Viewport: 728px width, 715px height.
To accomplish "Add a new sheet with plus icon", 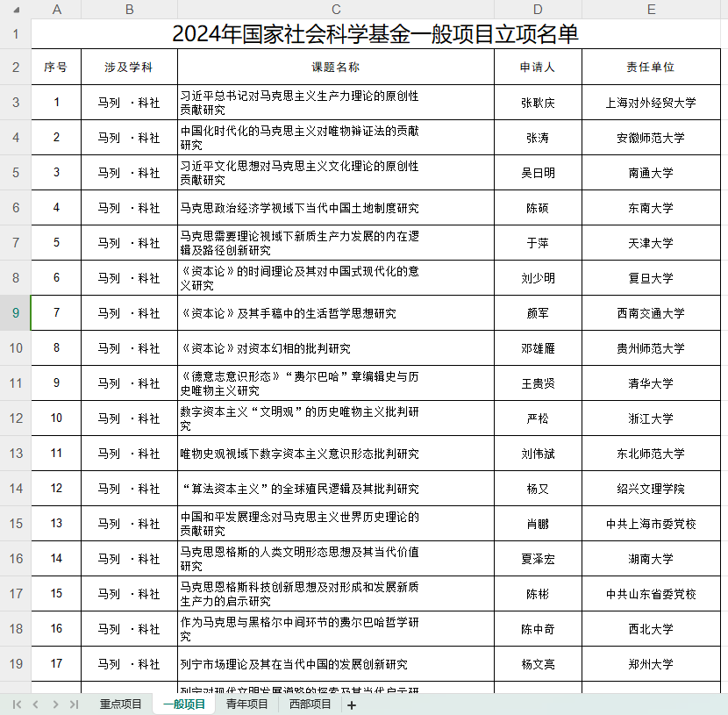I will tap(352, 704).
